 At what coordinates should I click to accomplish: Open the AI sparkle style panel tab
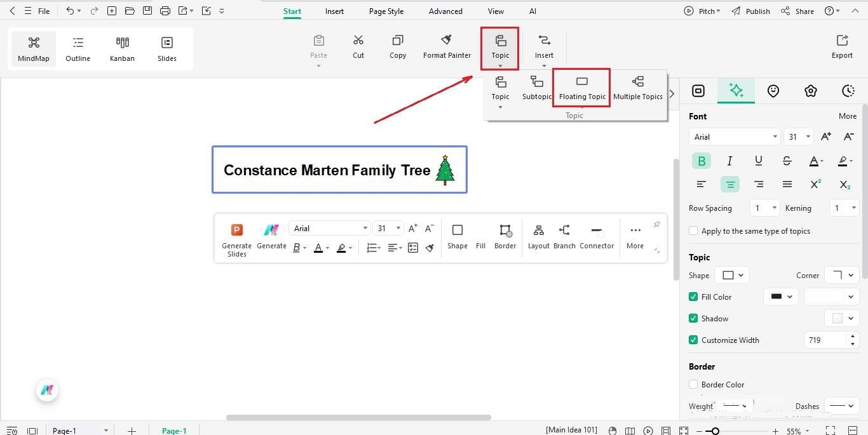736,91
